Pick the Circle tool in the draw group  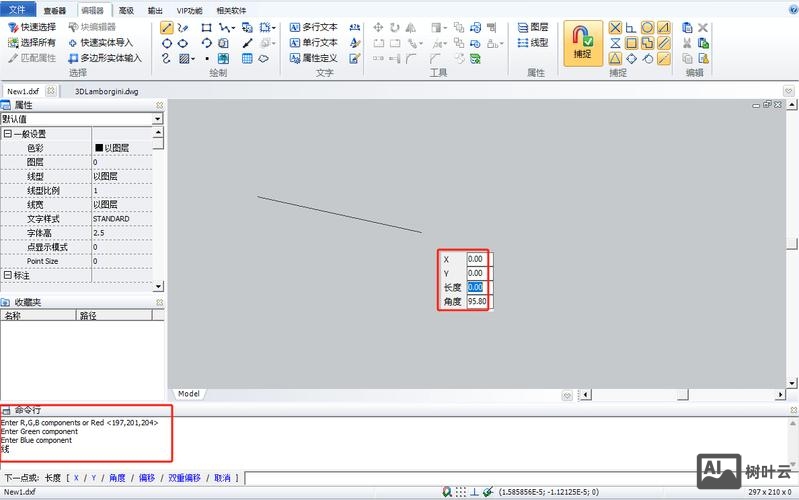(x=167, y=43)
